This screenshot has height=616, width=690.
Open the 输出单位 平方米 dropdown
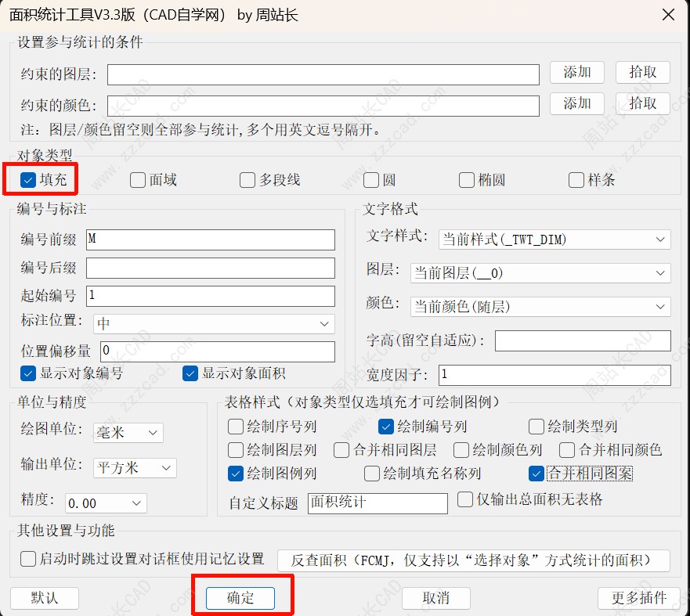tap(135, 468)
